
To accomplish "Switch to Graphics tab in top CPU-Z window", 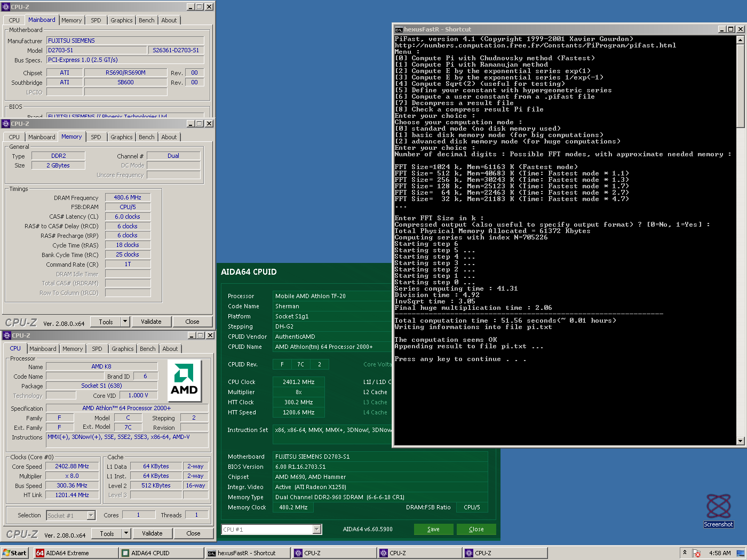I will [x=122, y=20].
